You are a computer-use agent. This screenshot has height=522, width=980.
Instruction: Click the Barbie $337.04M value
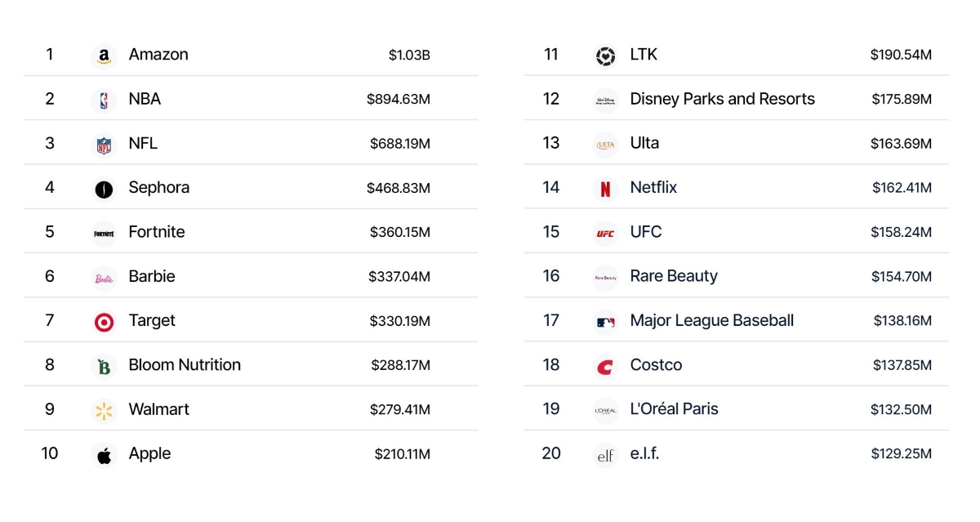(x=399, y=277)
